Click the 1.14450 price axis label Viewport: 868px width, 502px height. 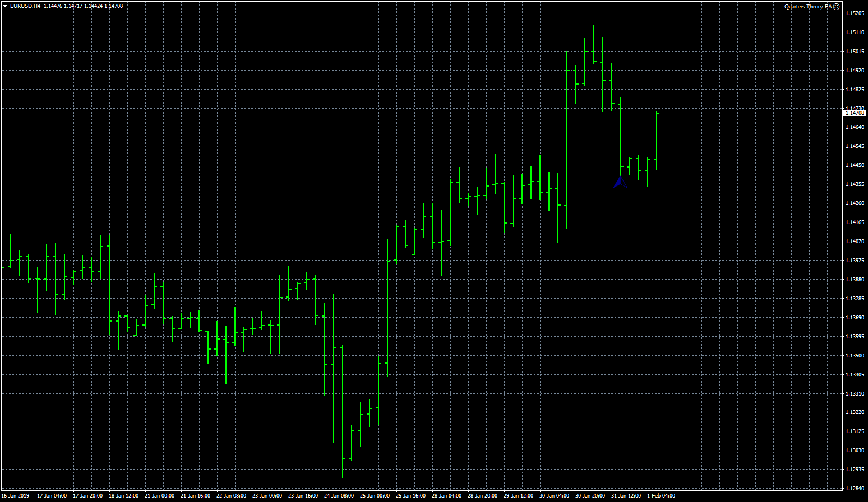coord(855,165)
